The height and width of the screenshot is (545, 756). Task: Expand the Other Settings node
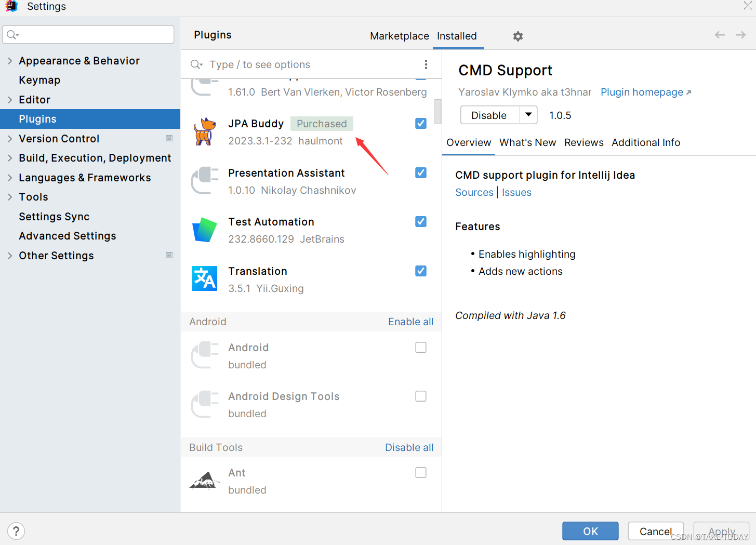10,255
